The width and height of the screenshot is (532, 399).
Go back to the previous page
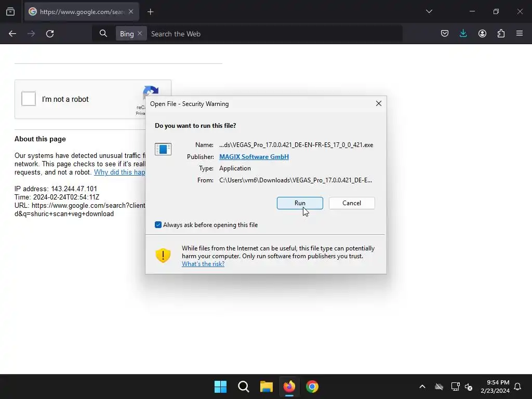coord(12,34)
